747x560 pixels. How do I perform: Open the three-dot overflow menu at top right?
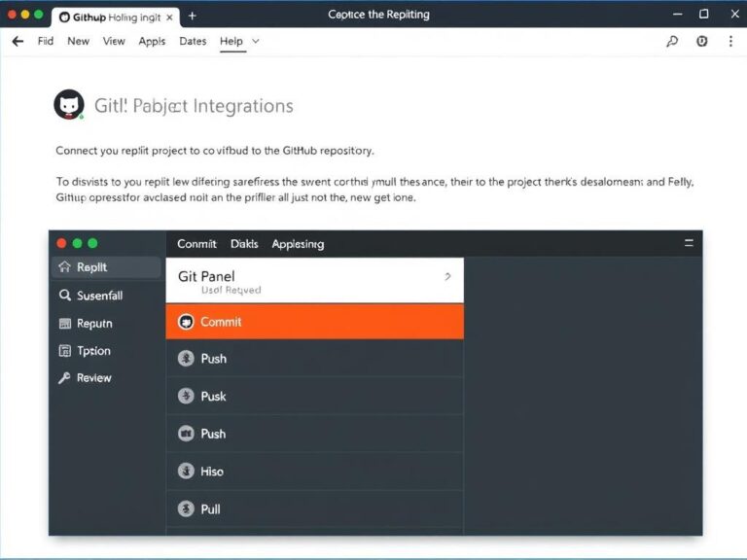(729, 42)
